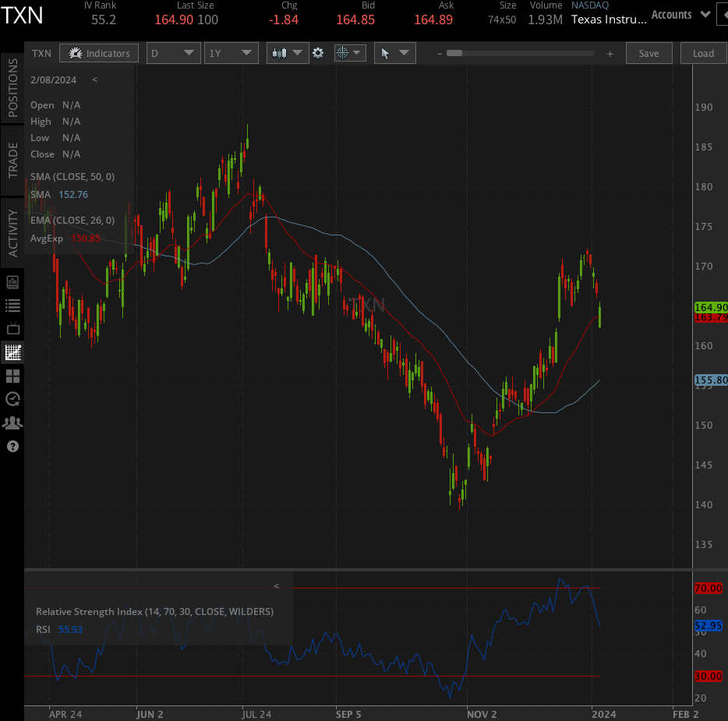Open the chart settings gear
The image size is (728, 721).
317,53
